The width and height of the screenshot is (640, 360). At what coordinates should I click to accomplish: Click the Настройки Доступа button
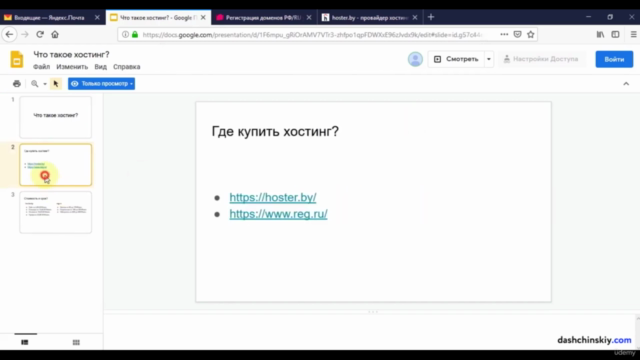click(x=541, y=59)
